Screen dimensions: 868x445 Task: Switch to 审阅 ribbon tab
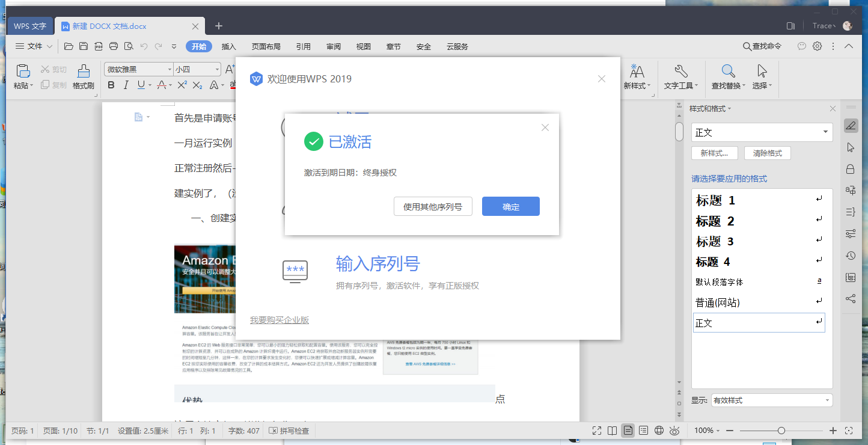point(334,46)
